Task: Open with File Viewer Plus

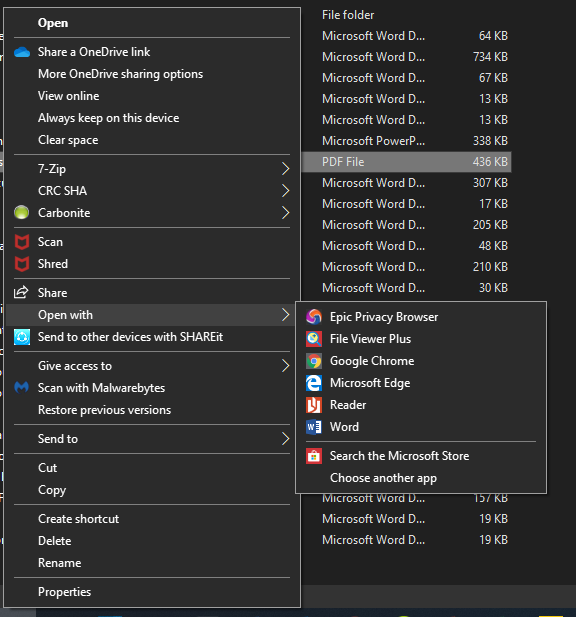Action: click(x=421, y=339)
